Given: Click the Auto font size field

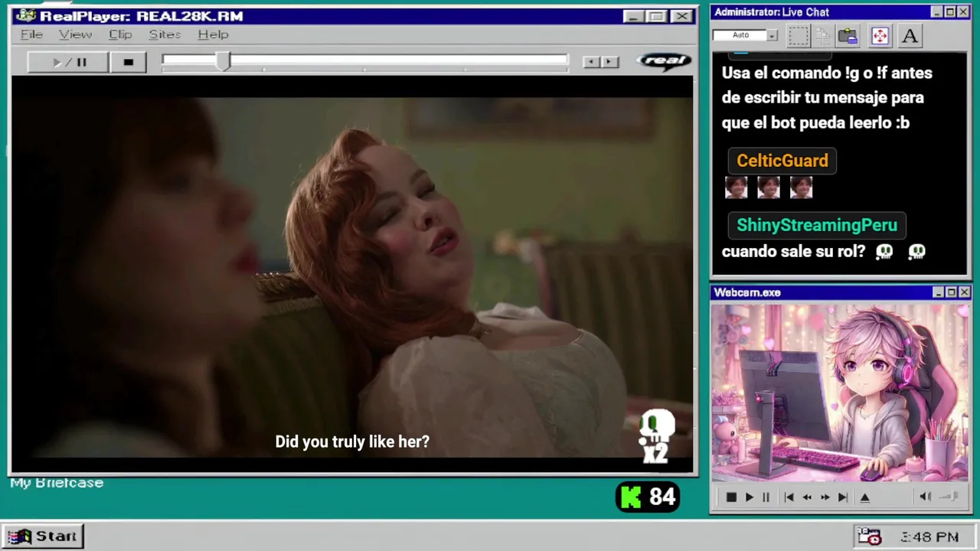Looking at the screenshot, I should (740, 35).
